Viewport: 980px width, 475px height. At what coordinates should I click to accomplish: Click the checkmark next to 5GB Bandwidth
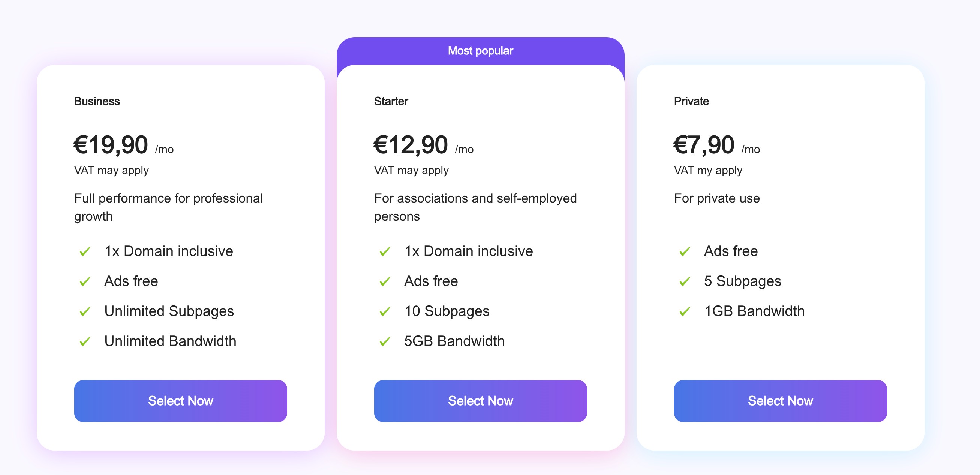click(x=384, y=341)
